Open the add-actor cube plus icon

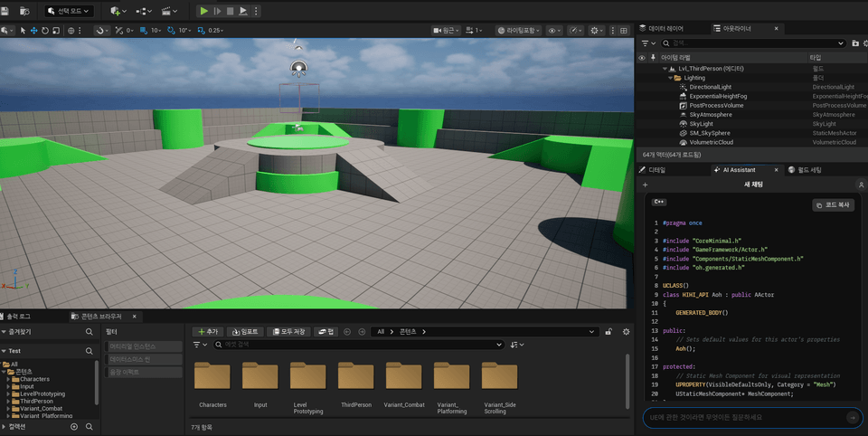[117, 11]
